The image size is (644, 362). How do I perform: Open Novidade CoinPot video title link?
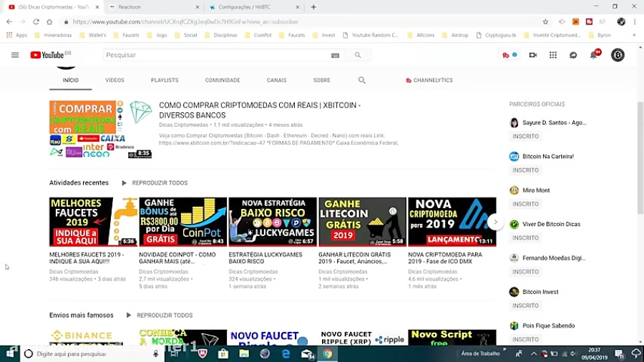(x=179, y=258)
